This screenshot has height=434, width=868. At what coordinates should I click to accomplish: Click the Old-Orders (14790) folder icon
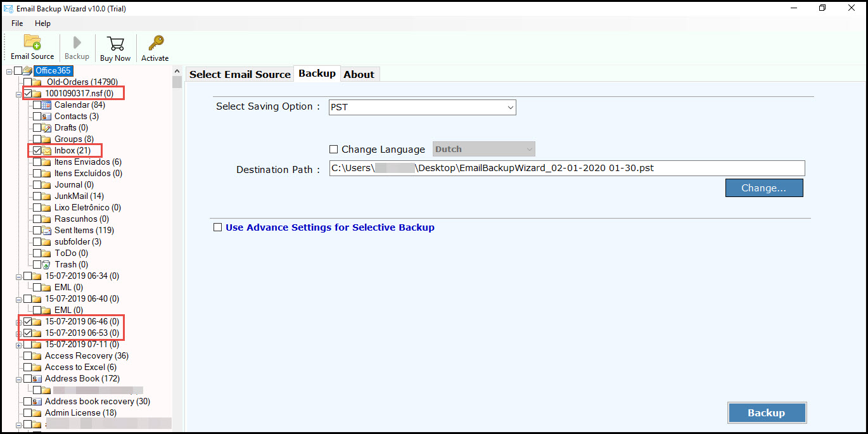click(37, 82)
